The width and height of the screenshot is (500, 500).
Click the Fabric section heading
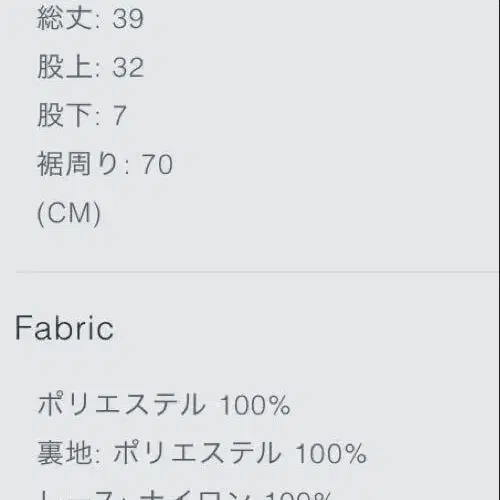click(64, 329)
